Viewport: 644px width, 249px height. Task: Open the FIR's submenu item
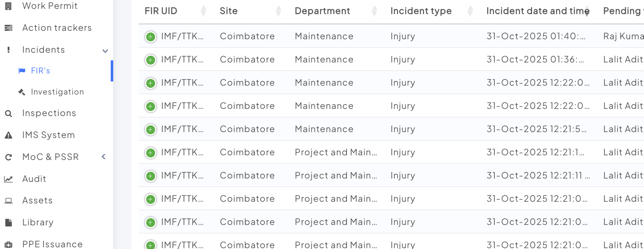tap(41, 71)
